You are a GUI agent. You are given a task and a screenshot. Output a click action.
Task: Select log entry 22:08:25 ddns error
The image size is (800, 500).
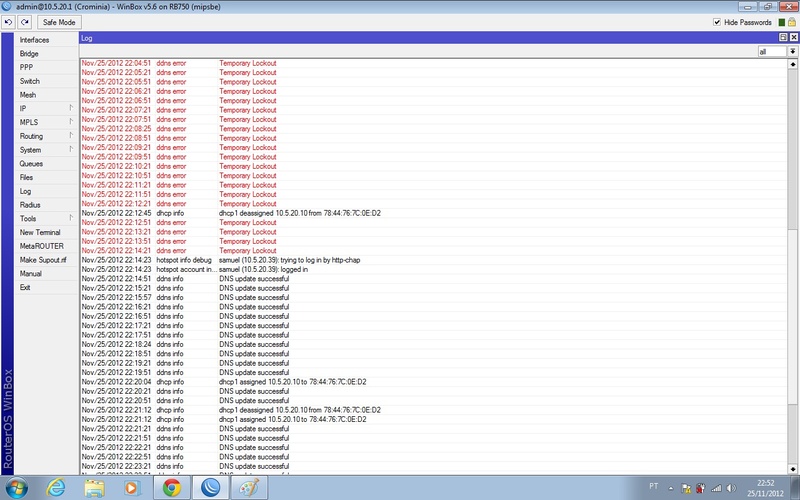point(433,129)
